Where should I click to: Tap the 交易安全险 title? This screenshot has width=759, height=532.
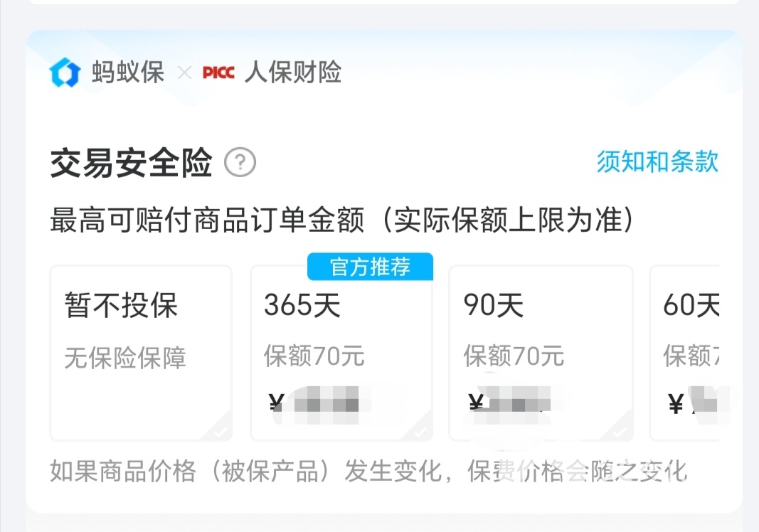131,163
